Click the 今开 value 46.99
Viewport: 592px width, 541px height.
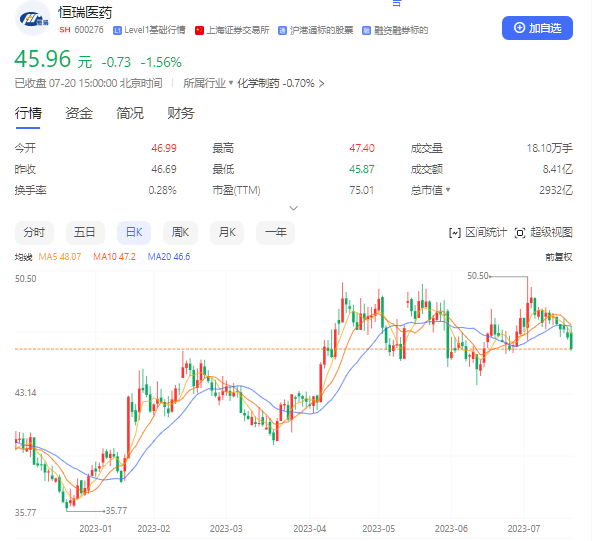coord(164,148)
